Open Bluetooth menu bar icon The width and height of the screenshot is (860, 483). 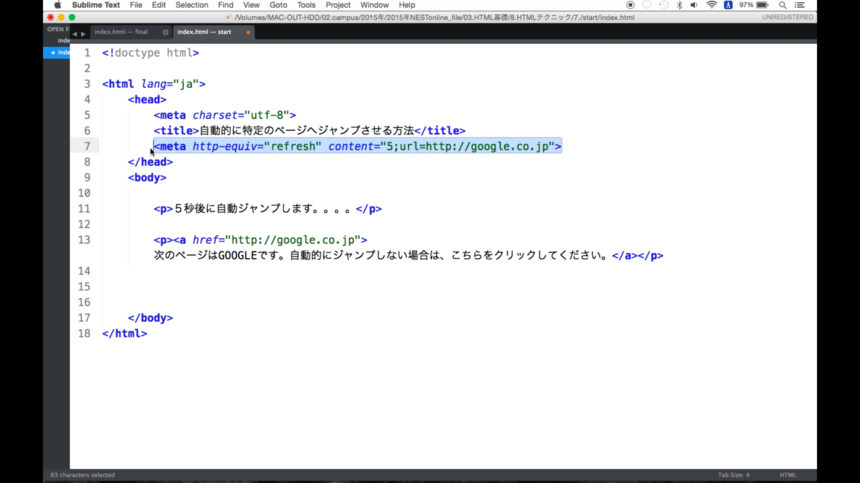tap(680, 5)
